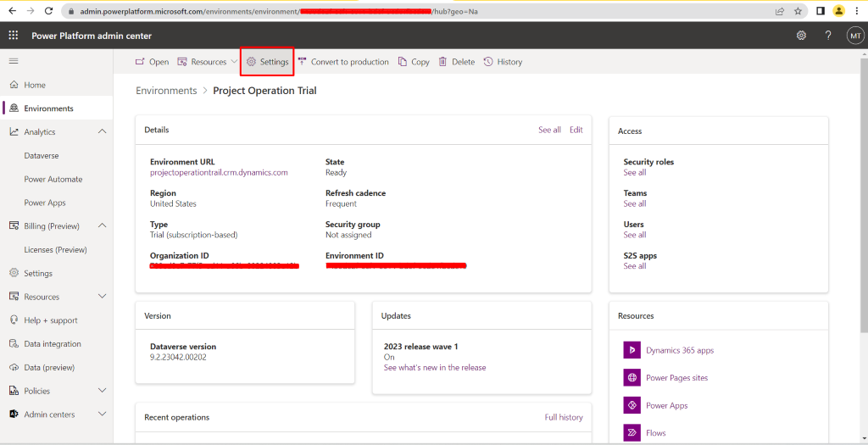
Task: Click the Help + support headset icon
Action: (14, 320)
